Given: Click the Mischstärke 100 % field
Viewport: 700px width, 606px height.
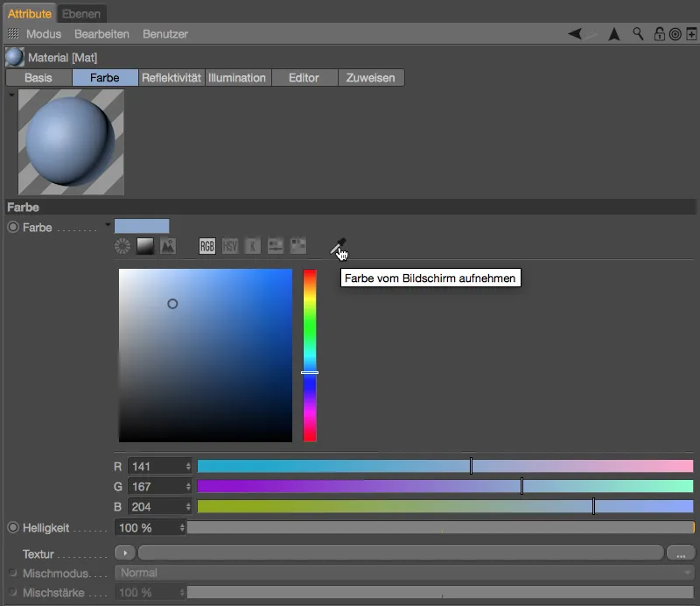Looking at the screenshot, I should (147, 593).
